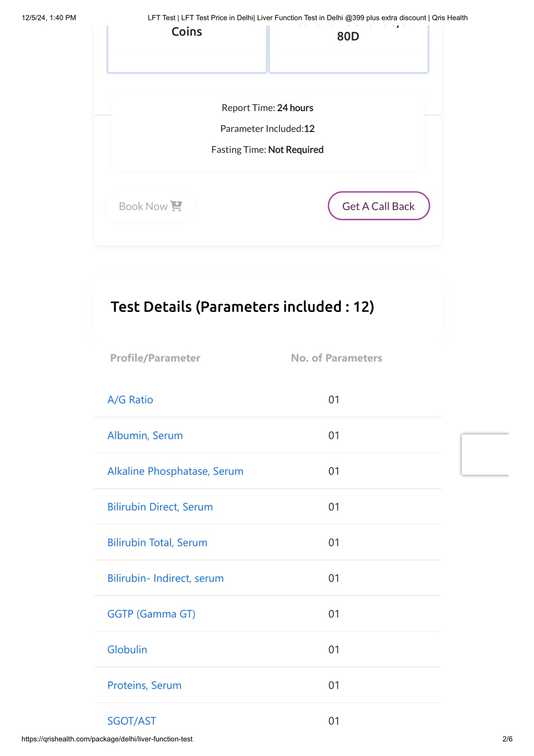View the GGTP (Gamma GT) parameter
This screenshot has width=534, height=756.
(x=151, y=614)
